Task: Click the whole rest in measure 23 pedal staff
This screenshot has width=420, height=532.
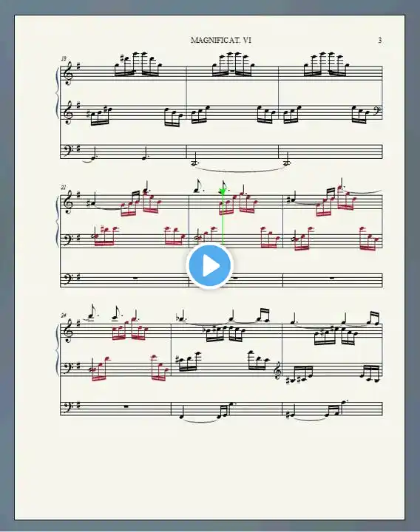Action: click(x=332, y=279)
